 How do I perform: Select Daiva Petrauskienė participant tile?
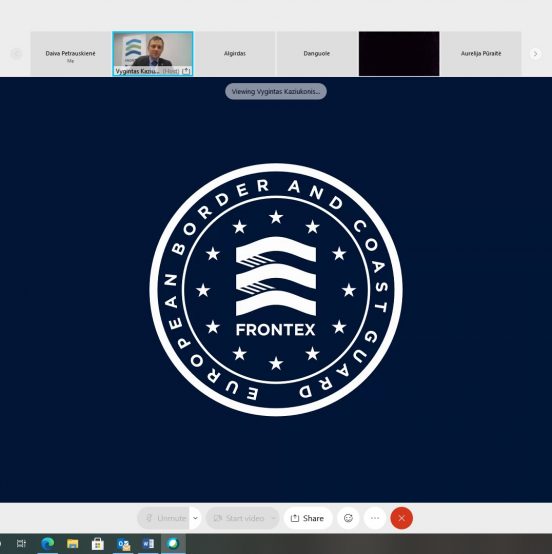click(70, 53)
